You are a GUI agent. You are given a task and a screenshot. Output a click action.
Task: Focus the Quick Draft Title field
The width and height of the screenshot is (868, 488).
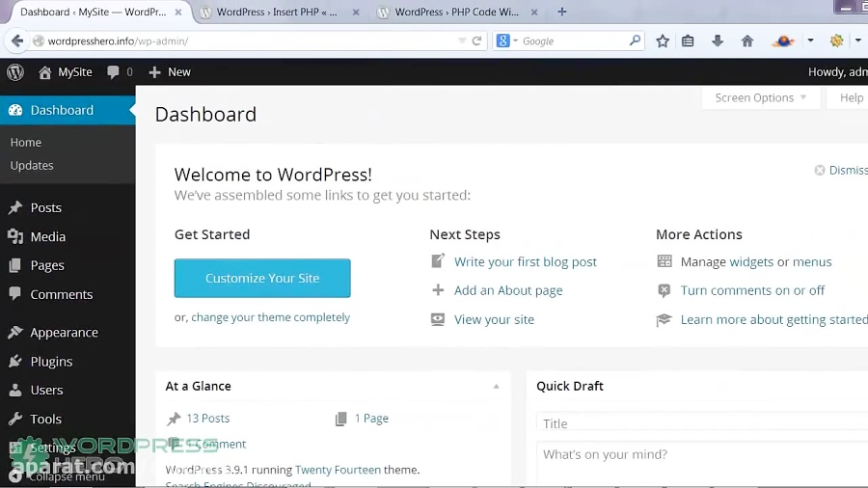(x=702, y=423)
